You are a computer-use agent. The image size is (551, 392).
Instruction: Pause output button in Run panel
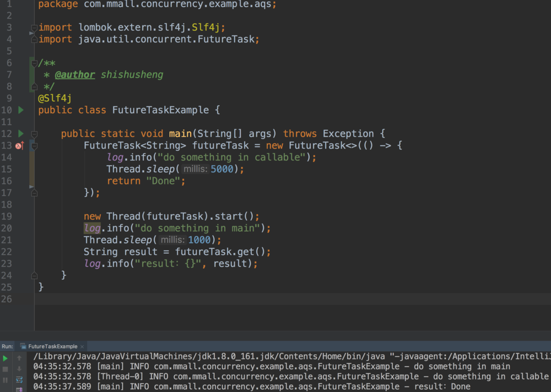tap(6, 380)
